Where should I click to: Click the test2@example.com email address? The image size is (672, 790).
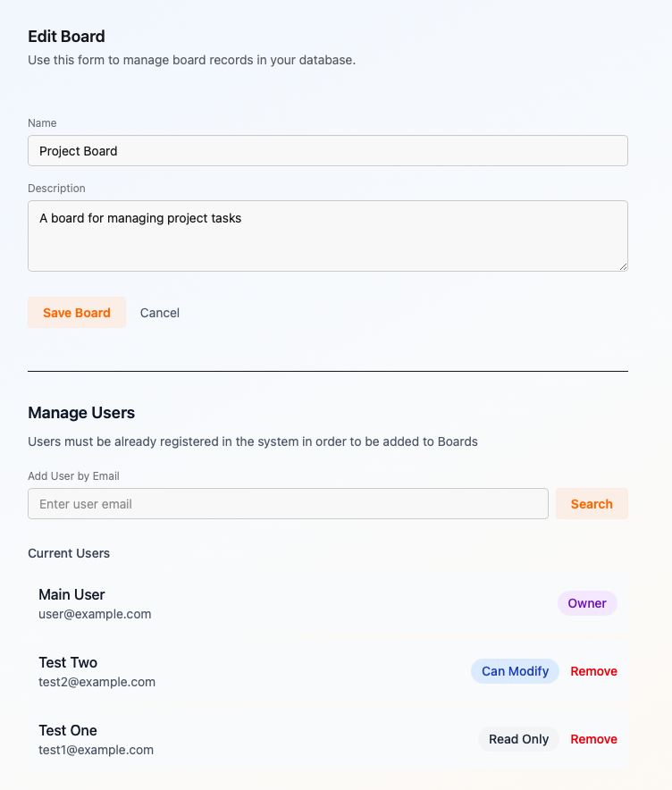[97, 682]
